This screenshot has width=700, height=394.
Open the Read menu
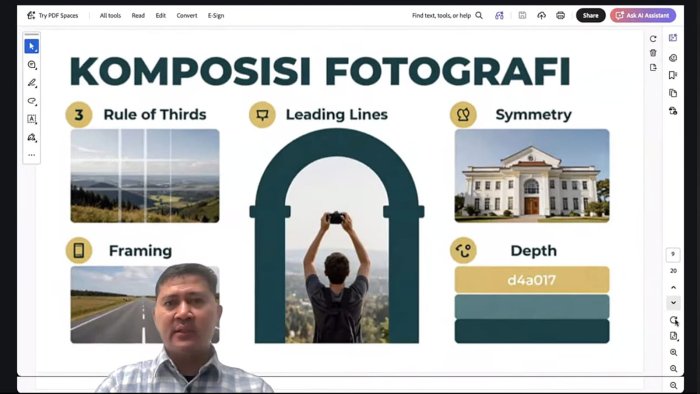[138, 16]
